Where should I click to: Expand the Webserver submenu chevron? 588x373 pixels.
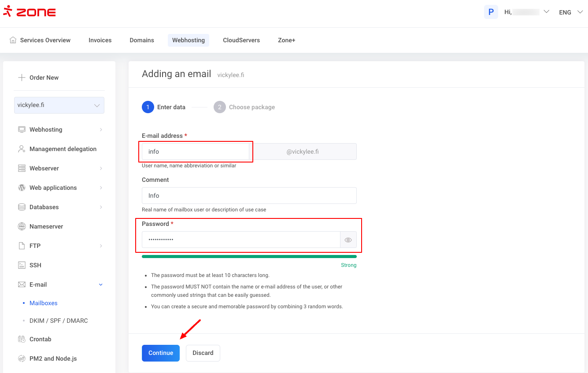(101, 168)
